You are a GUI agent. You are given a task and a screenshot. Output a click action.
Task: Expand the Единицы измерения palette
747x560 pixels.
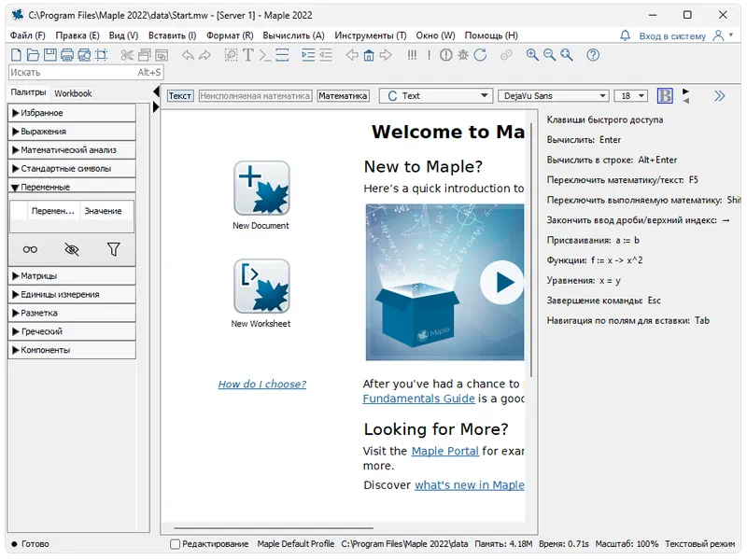(72, 294)
